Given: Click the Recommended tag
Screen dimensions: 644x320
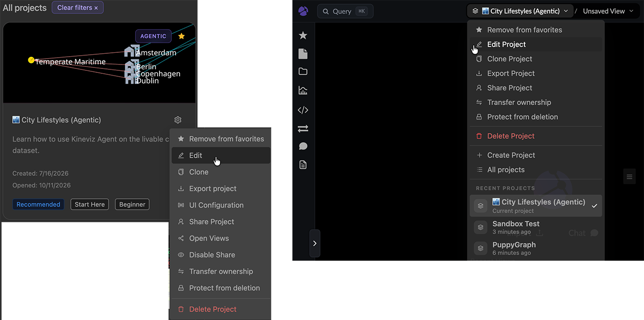Looking at the screenshot, I should tap(39, 204).
